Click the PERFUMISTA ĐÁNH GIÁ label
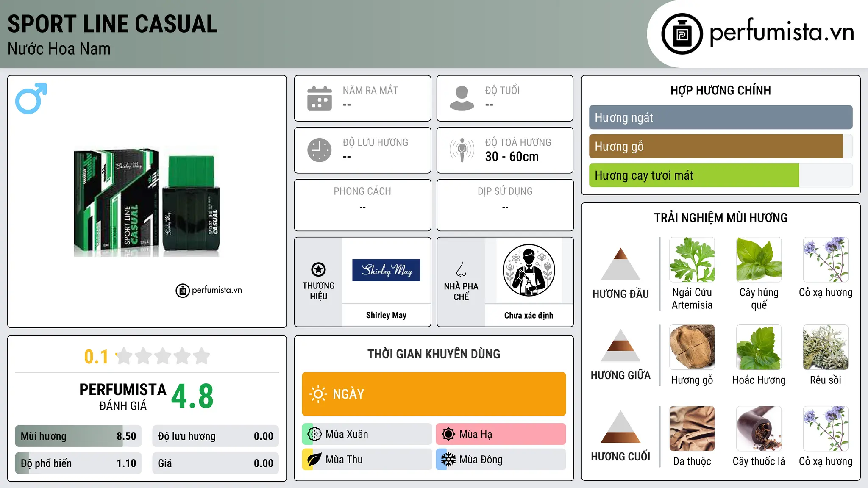Image resolution: width=868 pixels, height=488 pixels. point(123,396)
